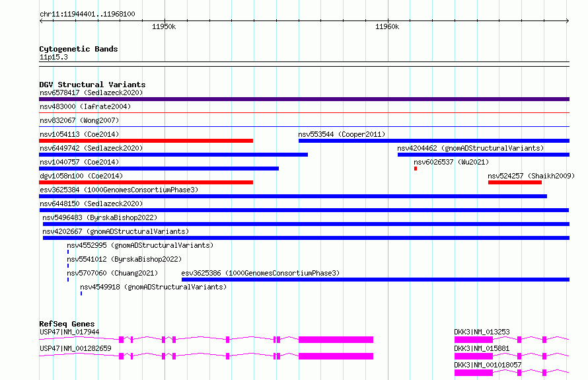
Task: Click the USP47|NM_017944 gene label
Action: tap(69, 332)
